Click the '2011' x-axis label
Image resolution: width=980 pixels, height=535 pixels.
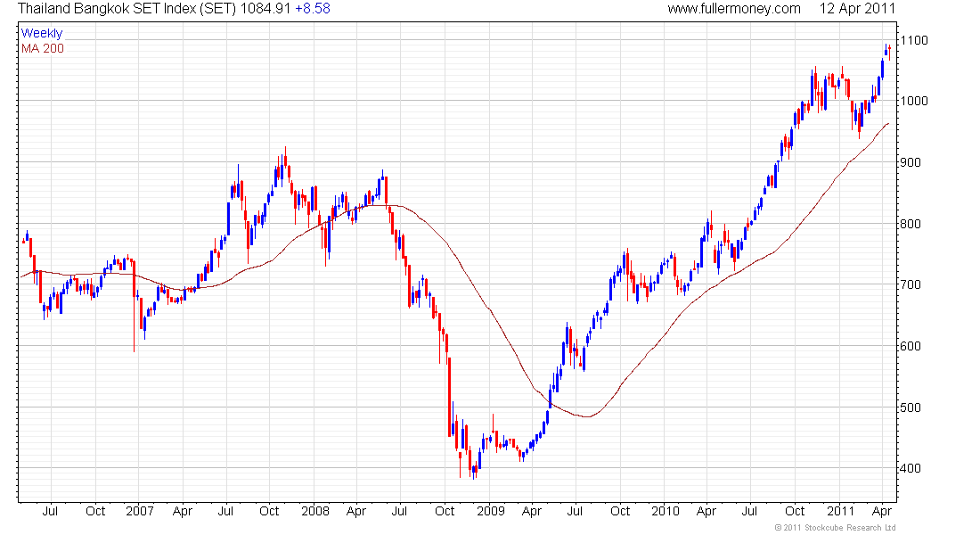841,511
